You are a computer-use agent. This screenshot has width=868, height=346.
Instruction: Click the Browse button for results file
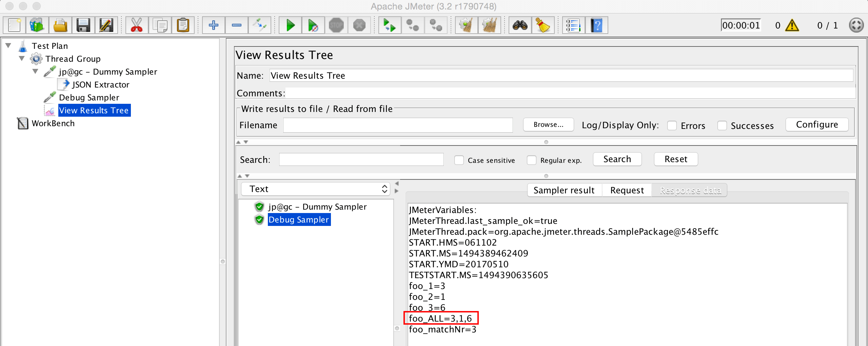click(548, 124)
